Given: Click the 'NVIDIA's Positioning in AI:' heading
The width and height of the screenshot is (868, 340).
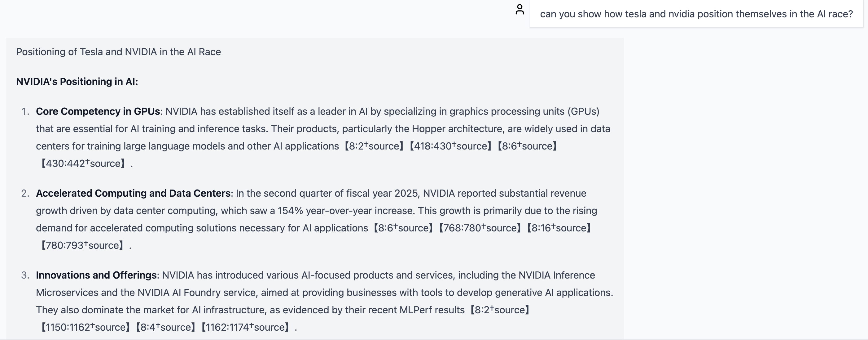Looking at the screenshot, I should (x=77, y=82).
